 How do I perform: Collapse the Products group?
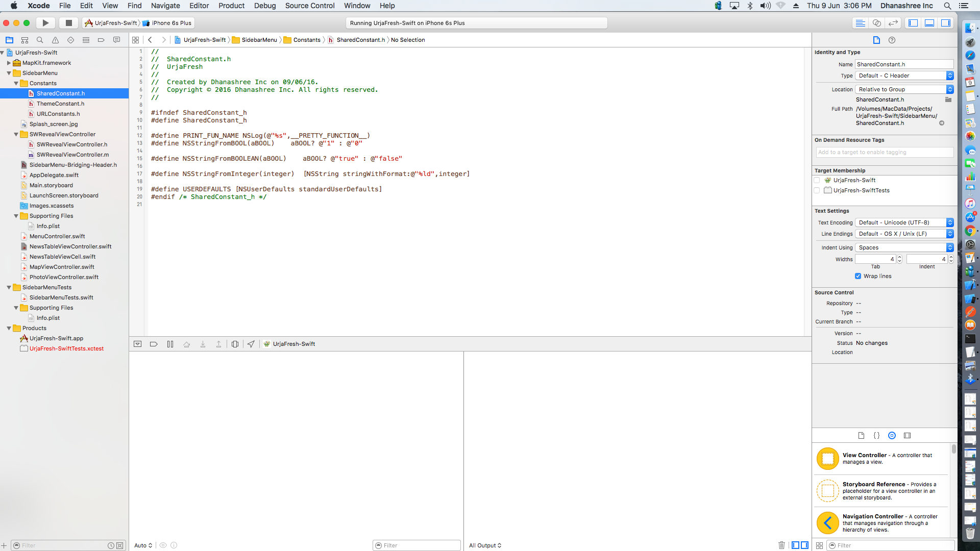[9, 328]
